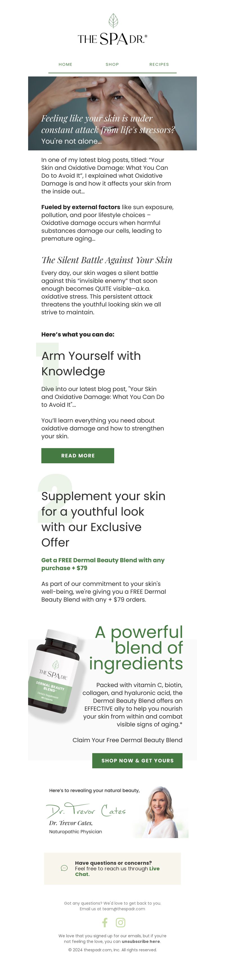Open the Recipes navigation item
Viewport: 225px width, 980px height.
coord(159,64)
